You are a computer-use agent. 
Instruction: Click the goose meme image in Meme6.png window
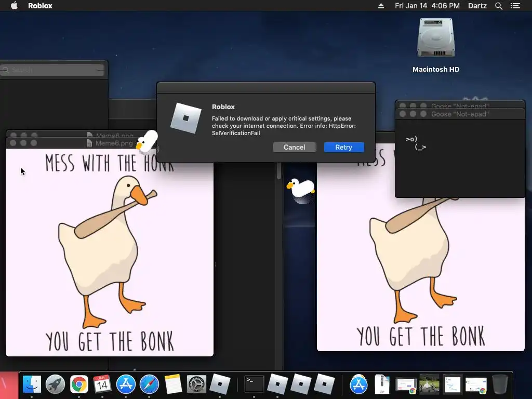tap(110, 252)
